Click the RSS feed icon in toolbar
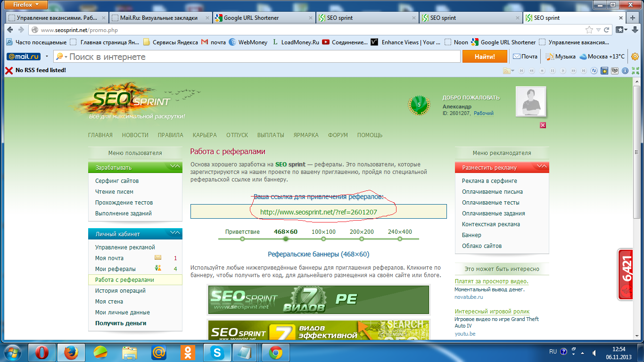The width and height of the screenshot is (644, 362). (x=506, y=71)
